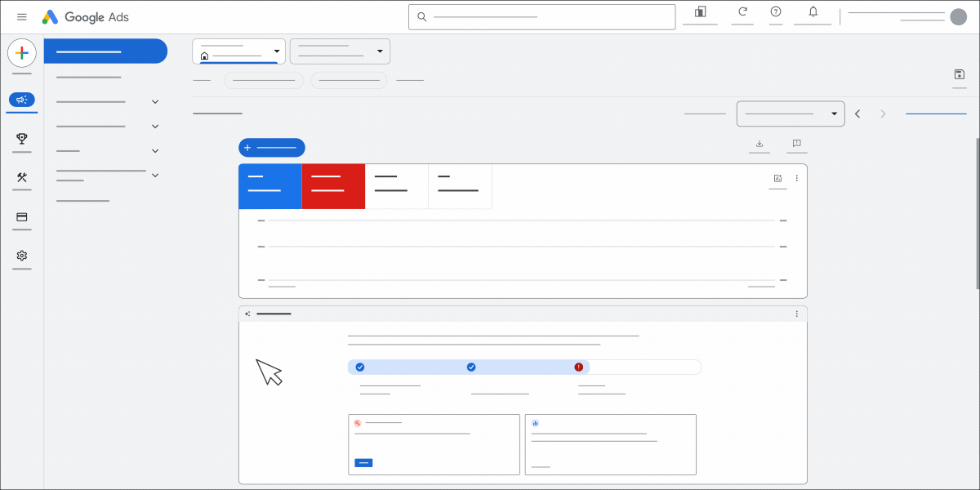Click the second blue checkmark progress step

point(471,367)
